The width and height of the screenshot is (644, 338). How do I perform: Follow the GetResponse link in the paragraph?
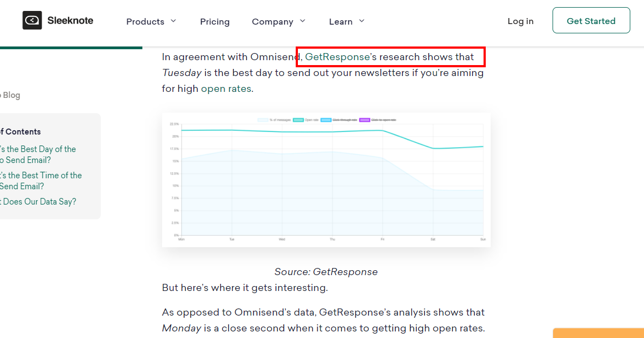click(x=337, y=57)
